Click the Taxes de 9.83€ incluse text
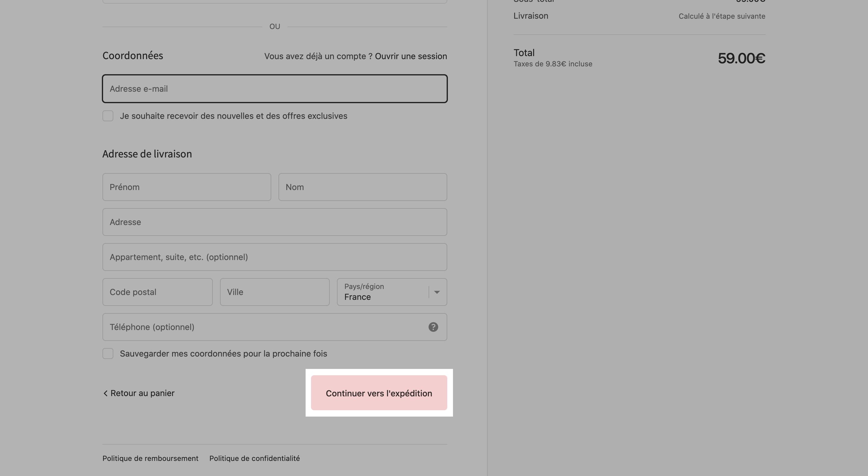Screen dimensions: 868x476 click(x=553, y=64)
